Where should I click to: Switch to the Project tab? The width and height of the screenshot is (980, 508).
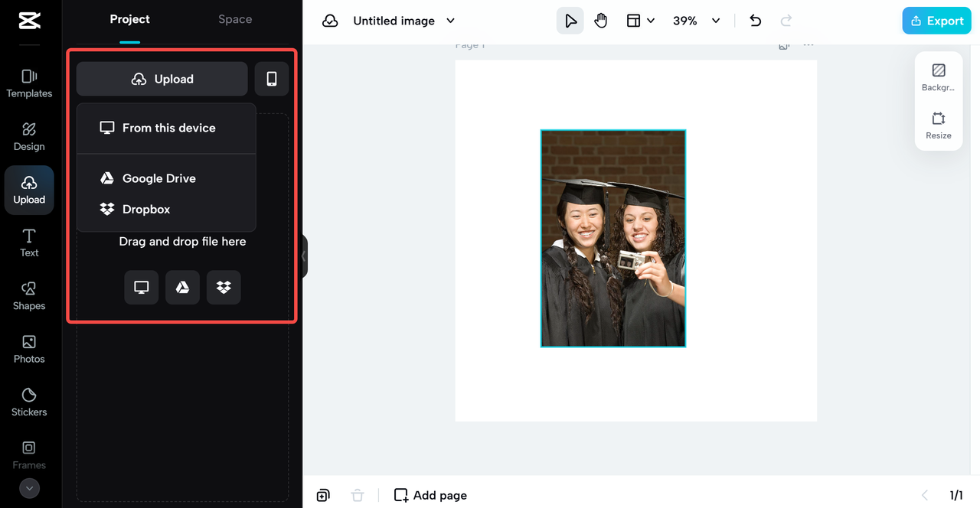coord(129,19)
